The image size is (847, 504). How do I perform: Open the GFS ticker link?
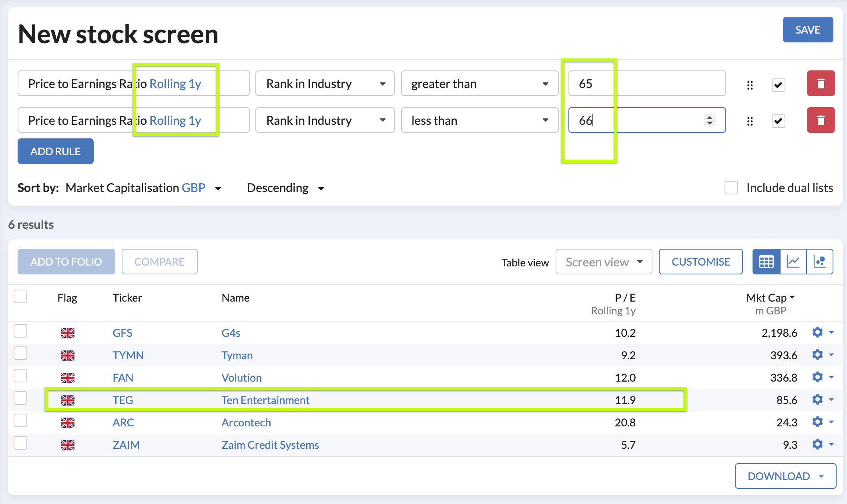click(x=122, y=333)
